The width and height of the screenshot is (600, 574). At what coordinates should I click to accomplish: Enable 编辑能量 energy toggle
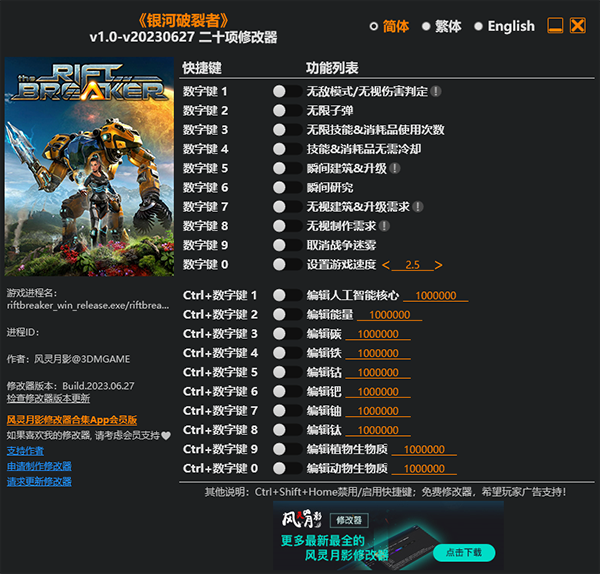(x=287, y=315)
